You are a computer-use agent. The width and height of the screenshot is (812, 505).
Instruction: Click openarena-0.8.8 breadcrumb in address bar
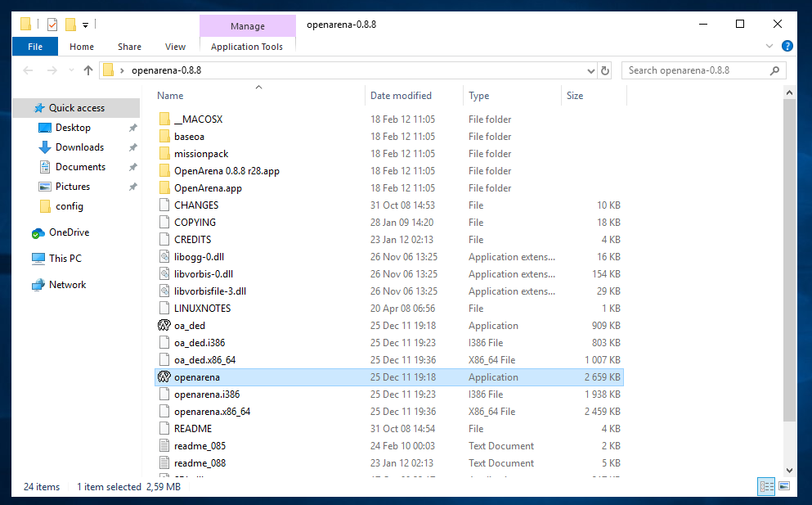(x=166, y=70)
